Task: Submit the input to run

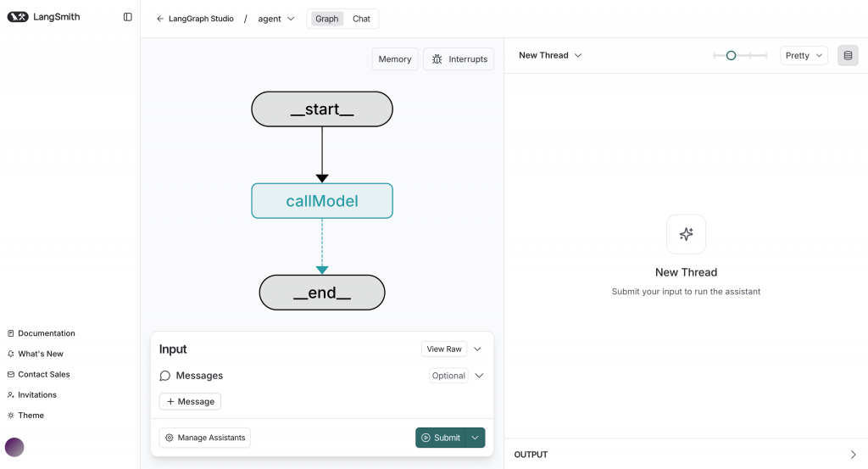Action: 441,438
